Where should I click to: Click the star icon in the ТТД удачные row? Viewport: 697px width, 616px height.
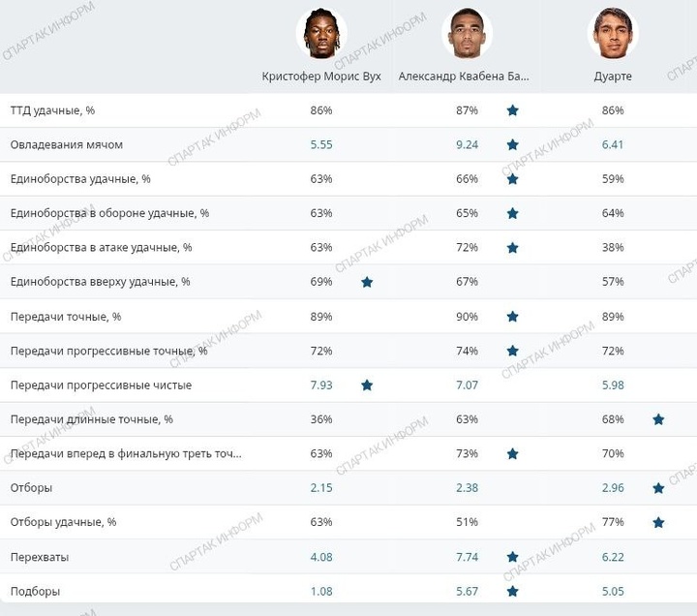coord(512,110)
